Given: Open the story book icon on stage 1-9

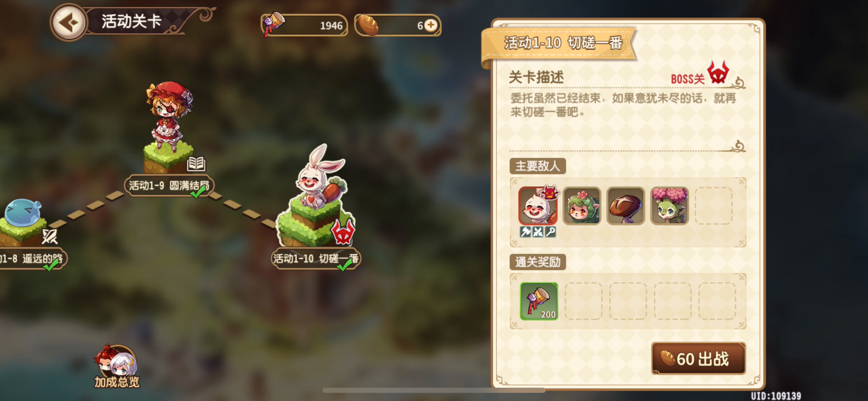Looking at the screenshot, I should [196, 163].
